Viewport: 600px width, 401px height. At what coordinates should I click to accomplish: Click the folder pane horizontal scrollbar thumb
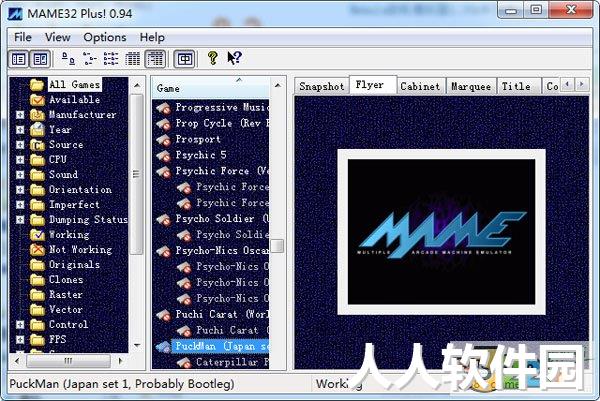pyautogui.click(x=68, y=361)
